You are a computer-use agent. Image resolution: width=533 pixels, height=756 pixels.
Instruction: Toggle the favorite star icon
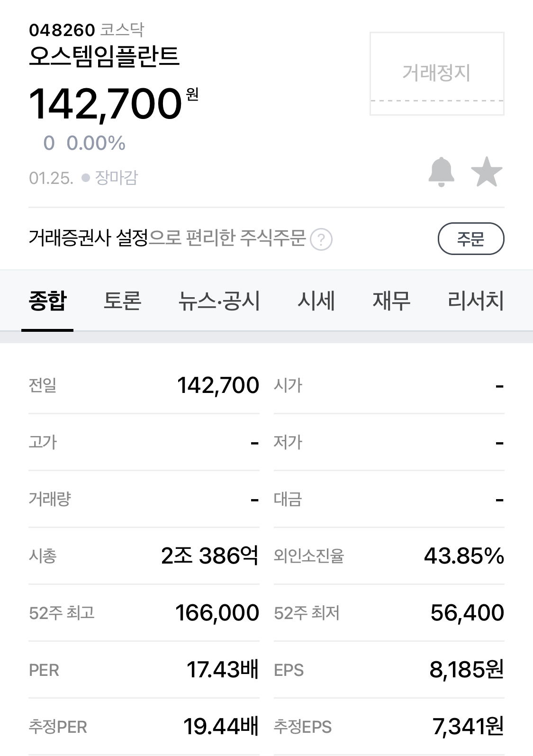[x=487, y=172]
